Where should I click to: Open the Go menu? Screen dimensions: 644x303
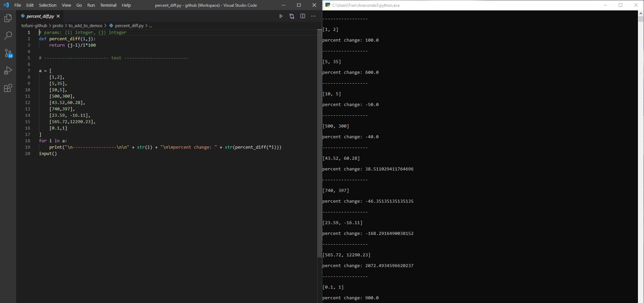pos(79,5)
